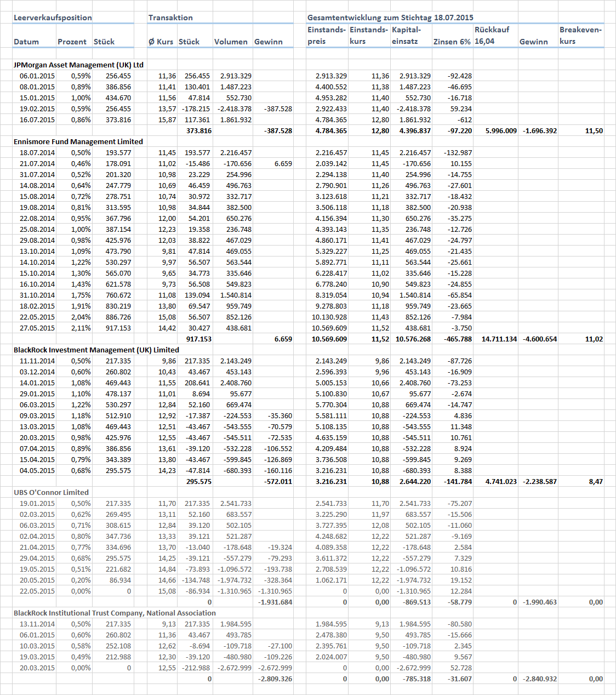The width and height of the screenshot is (616, 695).
Task: Select the Zinsen value -612
Action: [465, 119]
